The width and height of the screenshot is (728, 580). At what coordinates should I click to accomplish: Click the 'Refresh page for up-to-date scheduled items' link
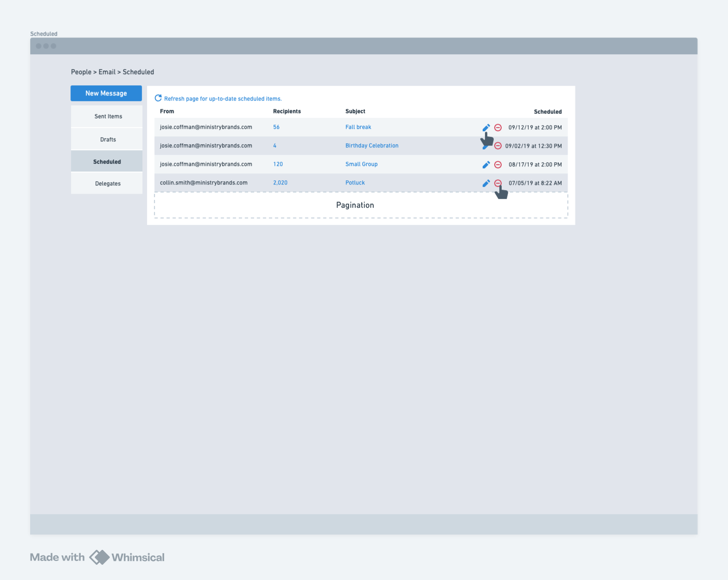[x=223, y=99]
